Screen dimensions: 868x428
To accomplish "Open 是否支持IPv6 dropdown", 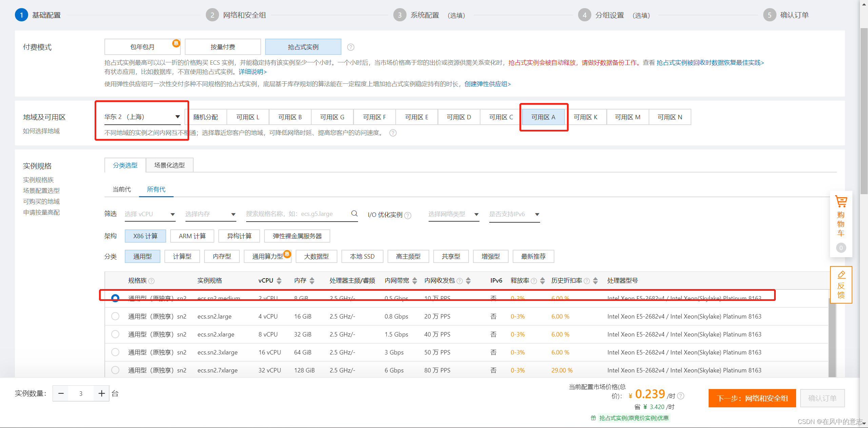I will (x=514, y=214).
